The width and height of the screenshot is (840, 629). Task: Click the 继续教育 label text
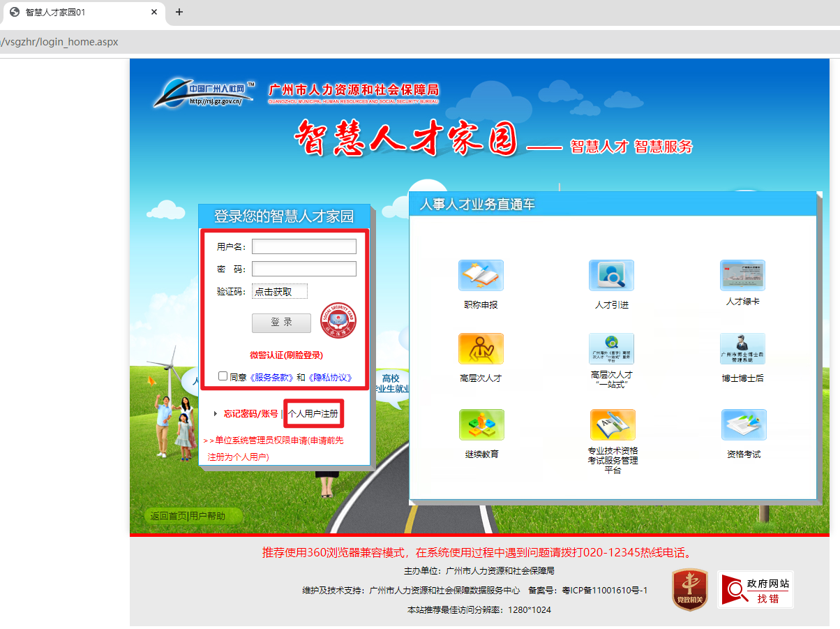[x=481, y=454]
